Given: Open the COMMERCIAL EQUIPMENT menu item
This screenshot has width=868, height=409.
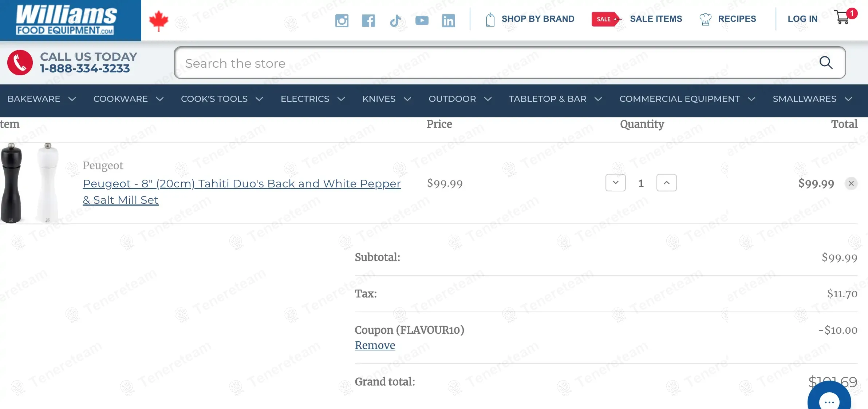Looking at the screenshot, I should coord(679,99).
